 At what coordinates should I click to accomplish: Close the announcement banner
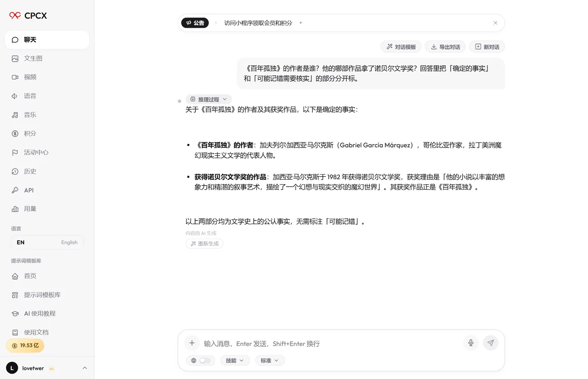click(495, 23)
